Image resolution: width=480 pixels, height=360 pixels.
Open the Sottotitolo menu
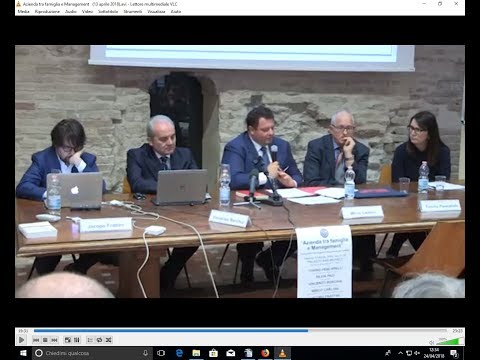108,11
